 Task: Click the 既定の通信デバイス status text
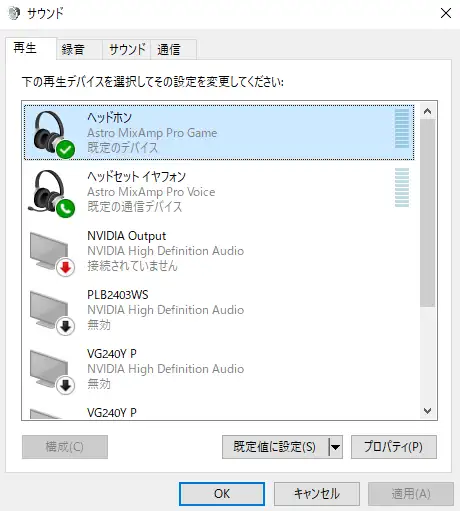tap(135, 207)
